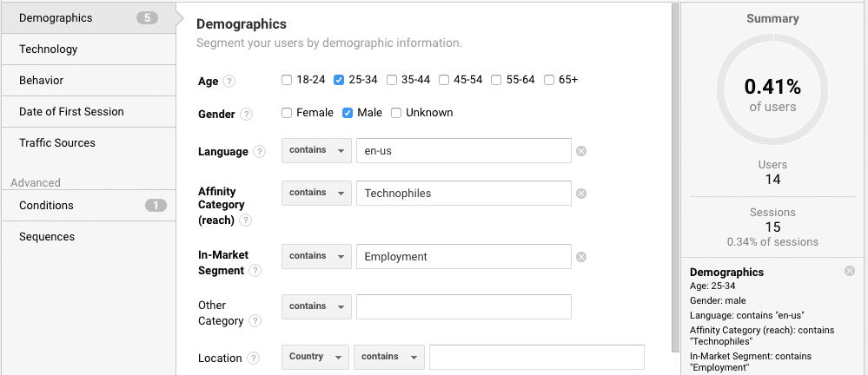Uncheck the 25-34 age box
The width and height of the screenshot is (868, 375).
coord(339,80)
